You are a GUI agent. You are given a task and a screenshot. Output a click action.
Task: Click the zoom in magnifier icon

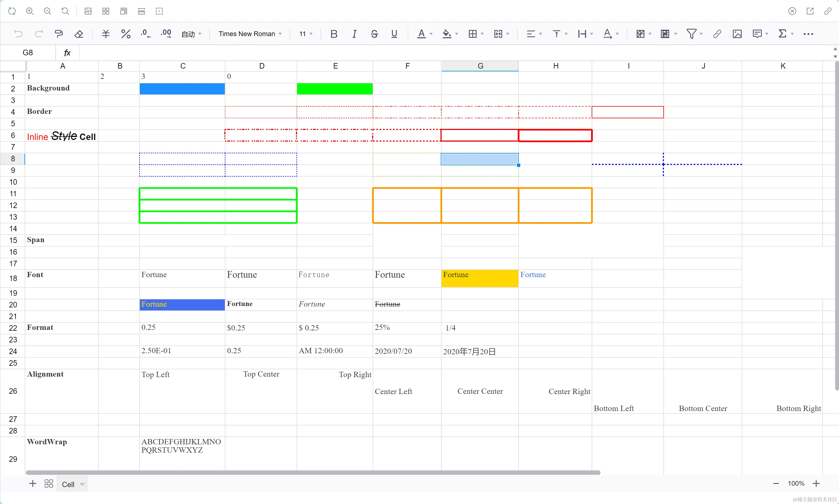click(30, 11)
